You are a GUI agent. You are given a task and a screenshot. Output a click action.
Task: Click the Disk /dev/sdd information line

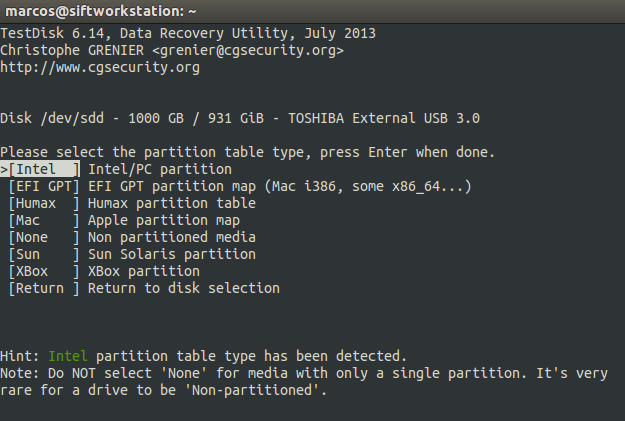click(x=240, y=118)
